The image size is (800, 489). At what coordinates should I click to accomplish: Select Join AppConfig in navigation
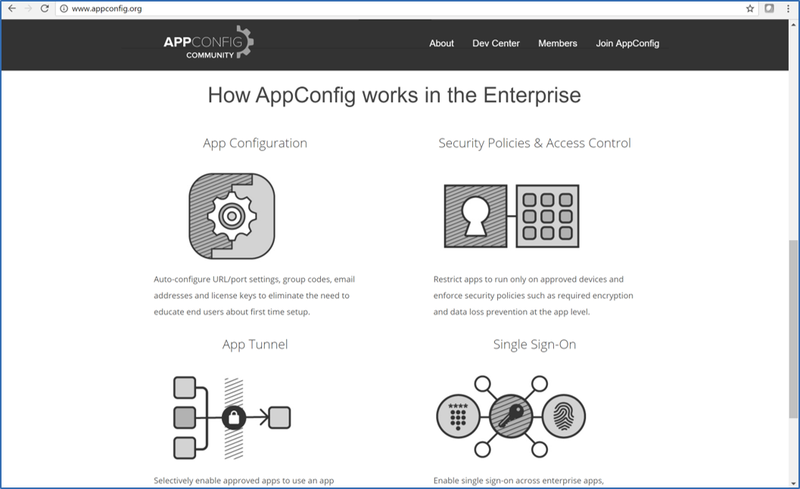tap(628, 43)
